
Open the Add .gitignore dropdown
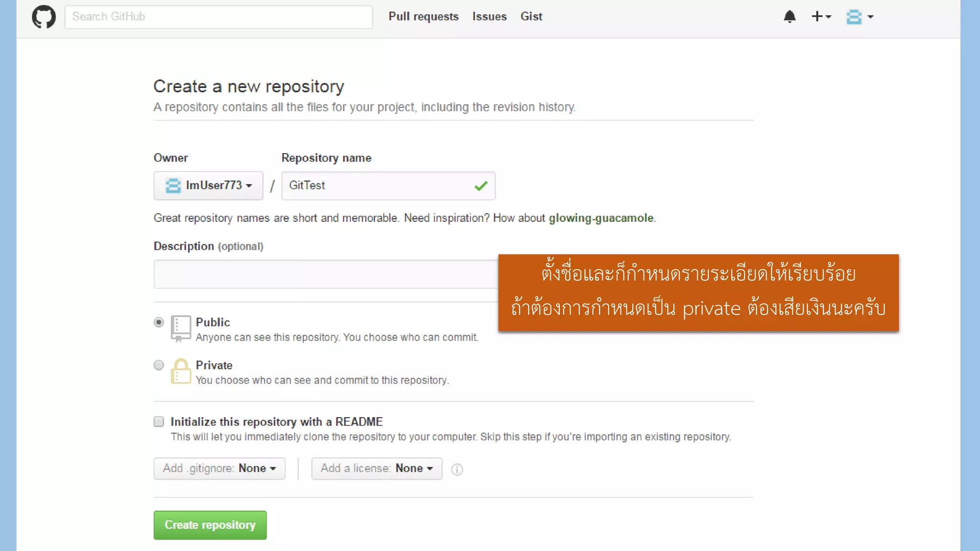219,468
